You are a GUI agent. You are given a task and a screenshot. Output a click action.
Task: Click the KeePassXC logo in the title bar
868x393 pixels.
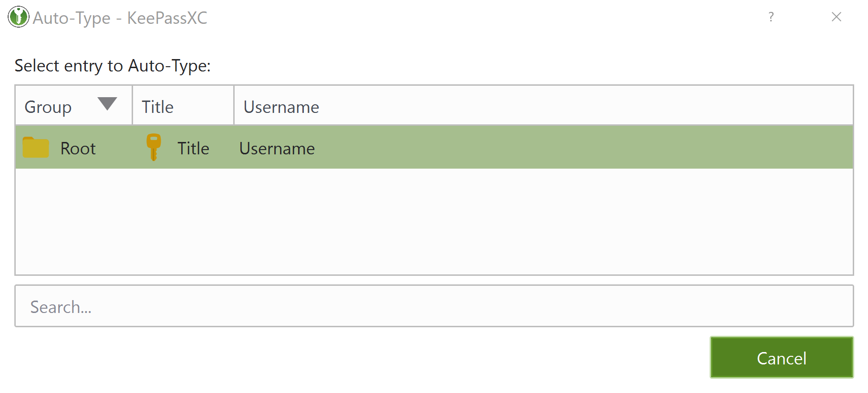(x=18, y=17)
